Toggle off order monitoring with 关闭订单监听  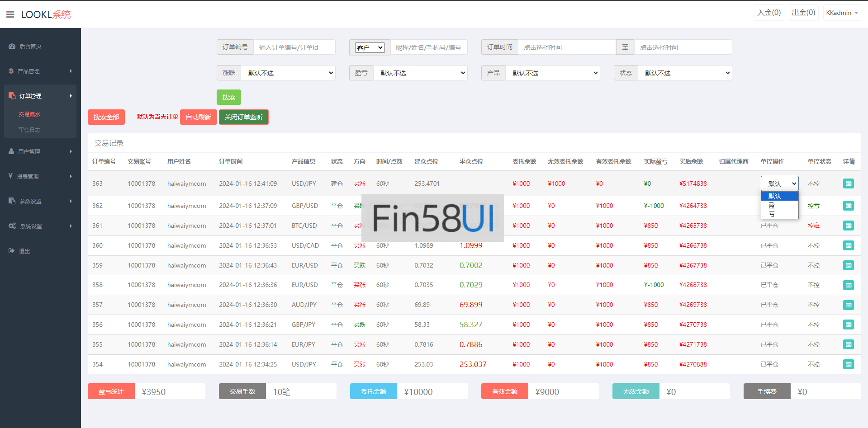click(x=243, y=117)
